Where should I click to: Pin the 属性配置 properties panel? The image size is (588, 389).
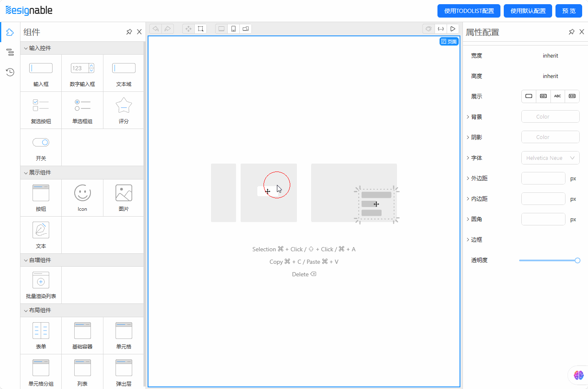[572, 32]
